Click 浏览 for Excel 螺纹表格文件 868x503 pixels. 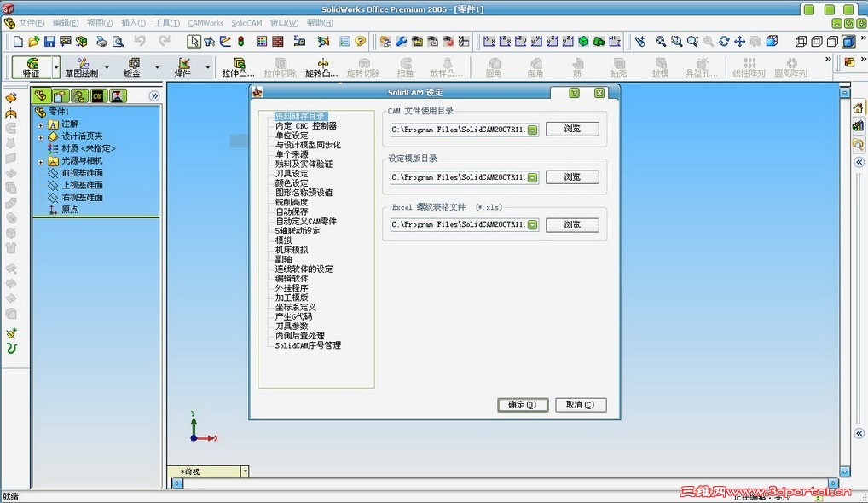coord(572,225)
